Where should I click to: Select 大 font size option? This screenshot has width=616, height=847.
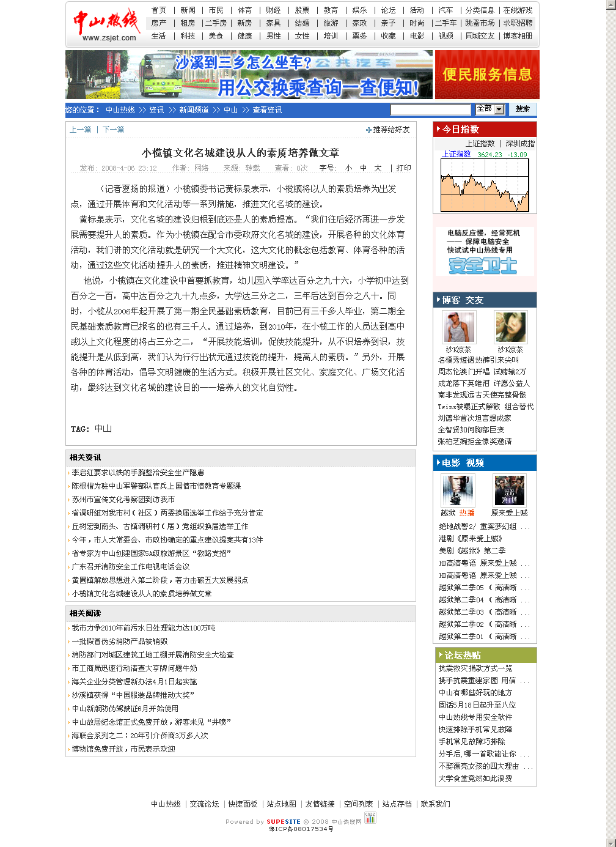[x=378, y=168]
